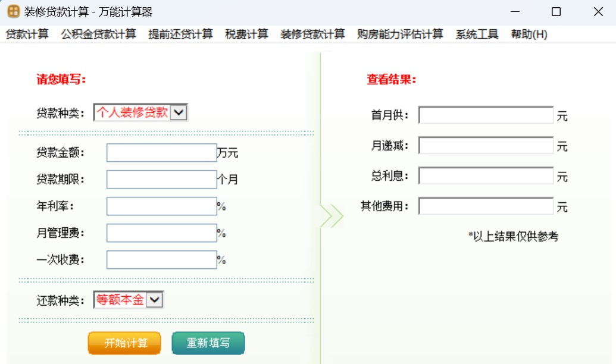Click the 月管理费 percentage field
The width and height of the screenshot is (616, 364).
point(161,233)
